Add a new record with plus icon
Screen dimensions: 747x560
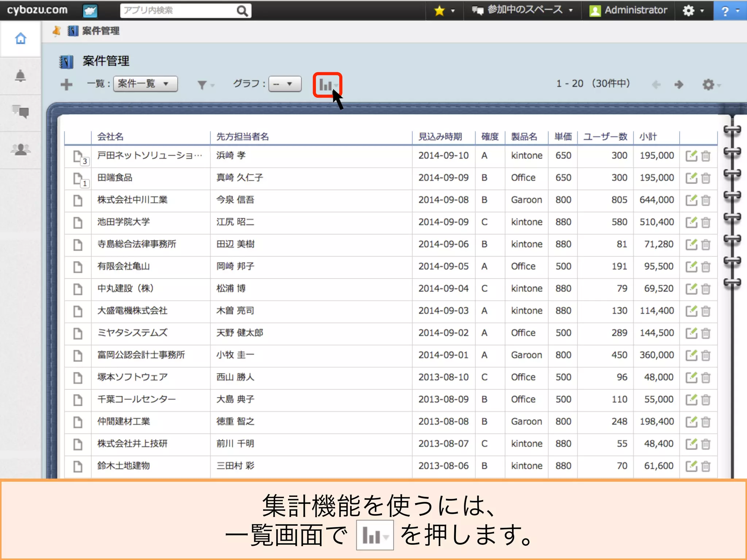(x=66, y=85)
